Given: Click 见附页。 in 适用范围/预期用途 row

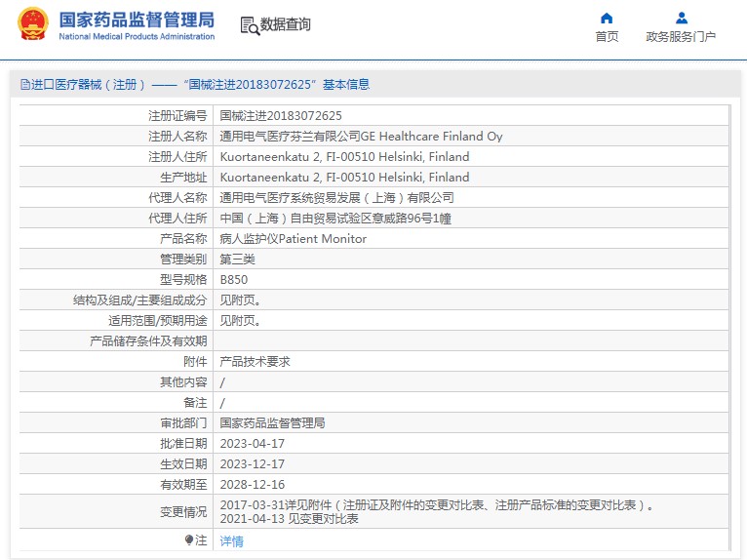Looking at the screenshot, I should click(x=240, y=321).
